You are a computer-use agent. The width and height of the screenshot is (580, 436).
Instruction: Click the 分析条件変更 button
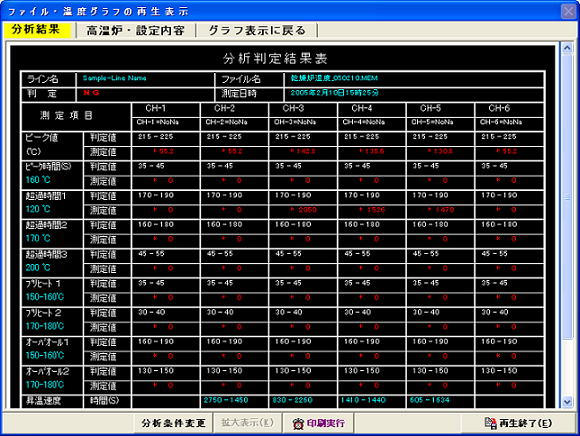click(x=173, y=423)
